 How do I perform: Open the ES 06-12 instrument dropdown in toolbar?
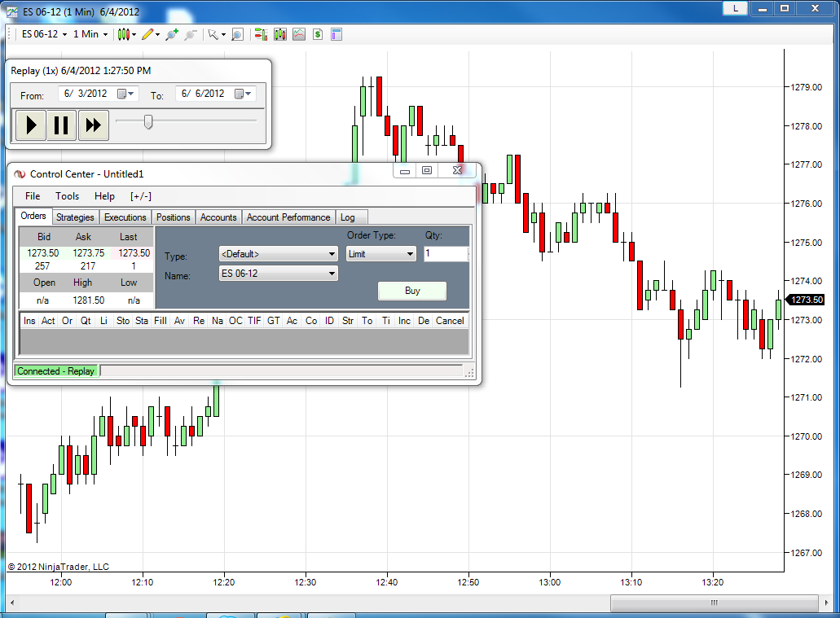(x=45, y=34)
